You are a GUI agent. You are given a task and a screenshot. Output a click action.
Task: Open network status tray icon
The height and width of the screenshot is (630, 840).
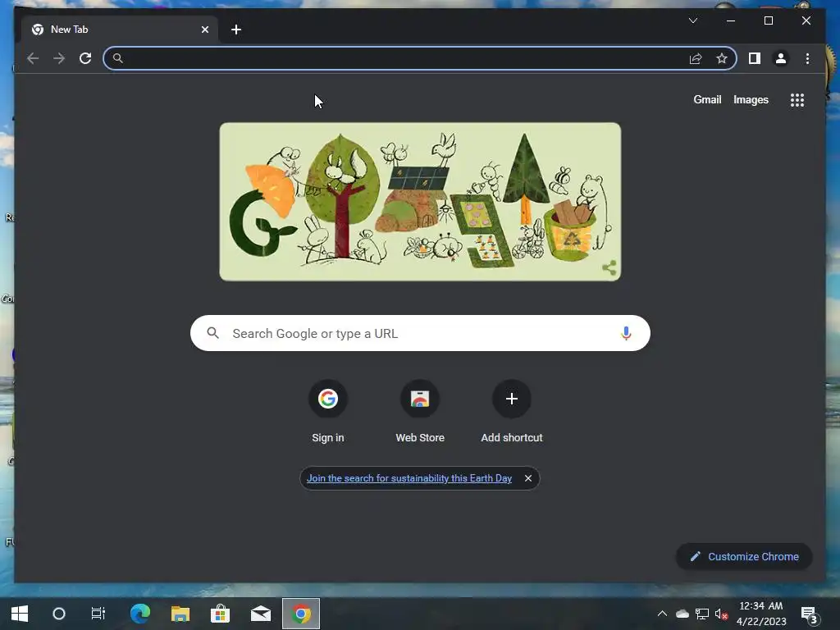(x=702, y=614)
